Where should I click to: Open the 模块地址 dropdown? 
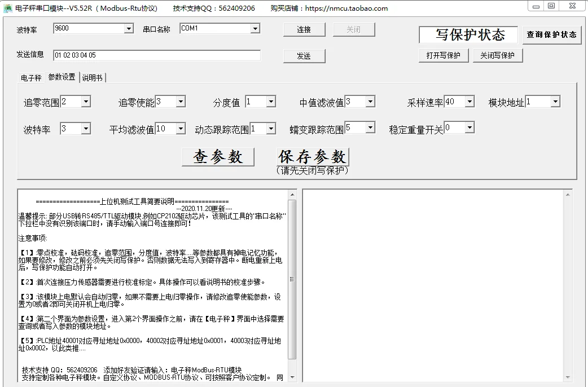555,102
